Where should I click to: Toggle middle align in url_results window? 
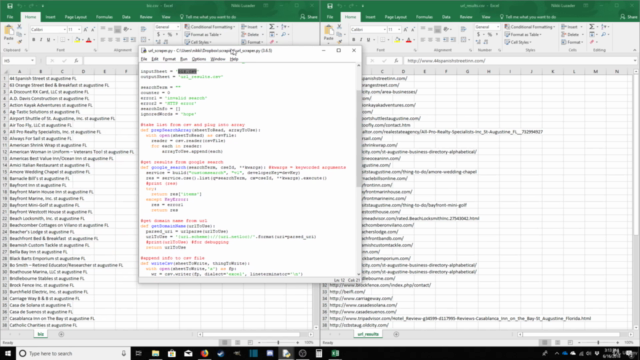pyautogui.click(x=430, y=29)
